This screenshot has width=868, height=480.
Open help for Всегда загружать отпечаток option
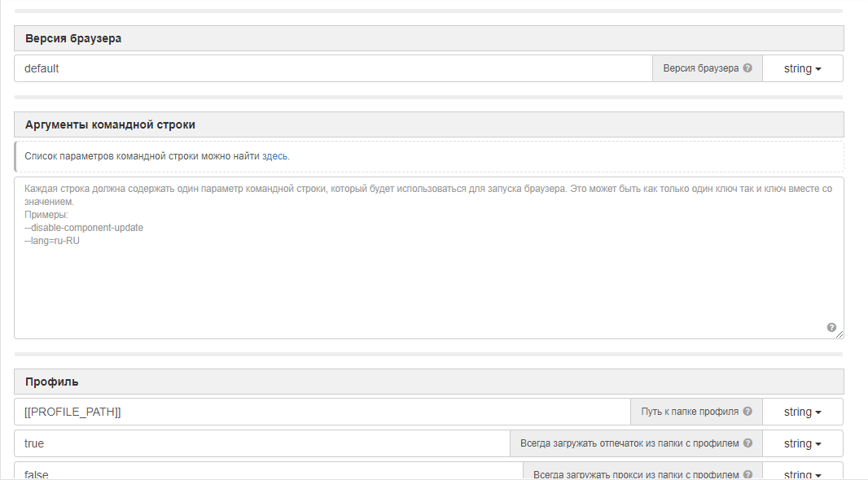click(747, 443)
